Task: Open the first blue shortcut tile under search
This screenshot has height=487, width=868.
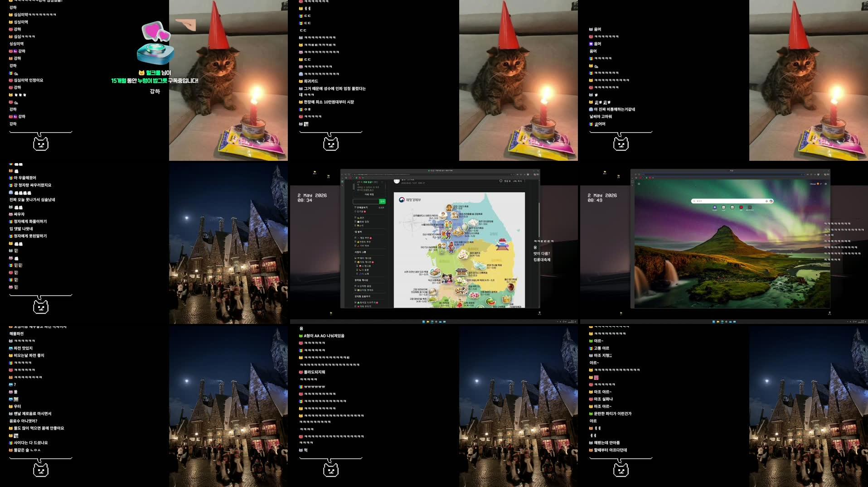Action: 715,207
